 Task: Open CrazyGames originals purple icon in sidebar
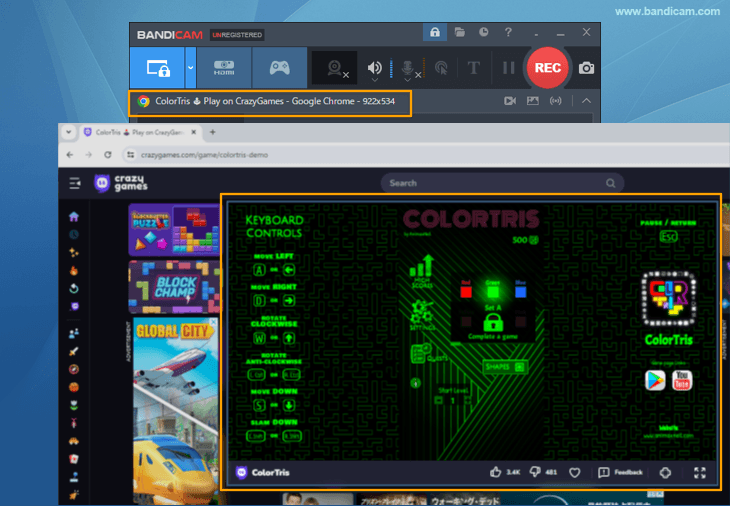coord(74,306)
